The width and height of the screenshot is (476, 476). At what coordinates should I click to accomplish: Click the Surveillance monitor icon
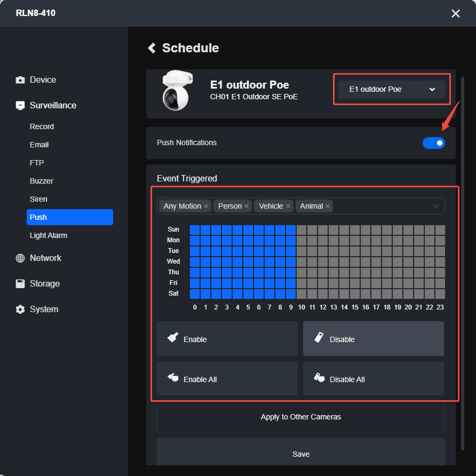20,105
